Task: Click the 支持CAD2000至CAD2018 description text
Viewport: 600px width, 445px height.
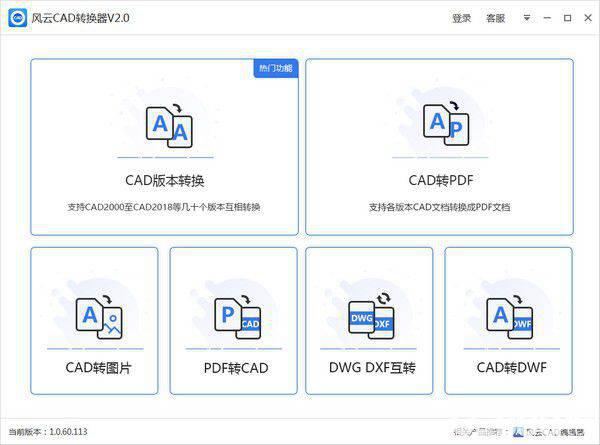Action: (x=164, y=207)
